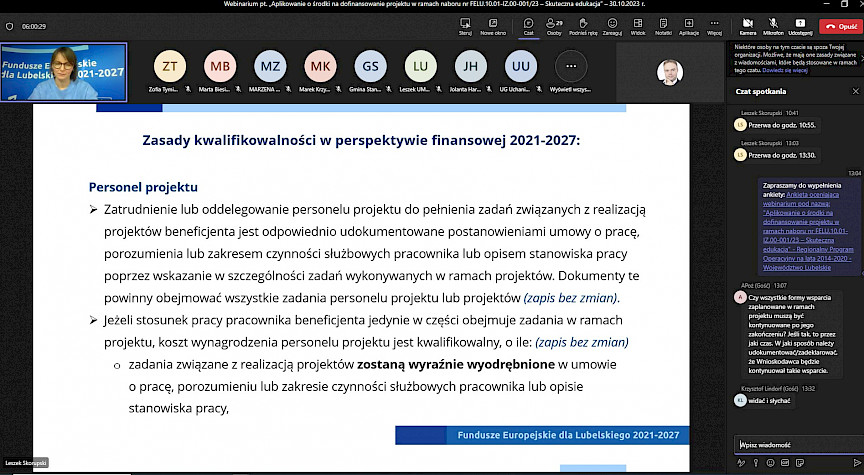Open the Aplikacje panel
The image size is (864, 475).
[689, 26]
